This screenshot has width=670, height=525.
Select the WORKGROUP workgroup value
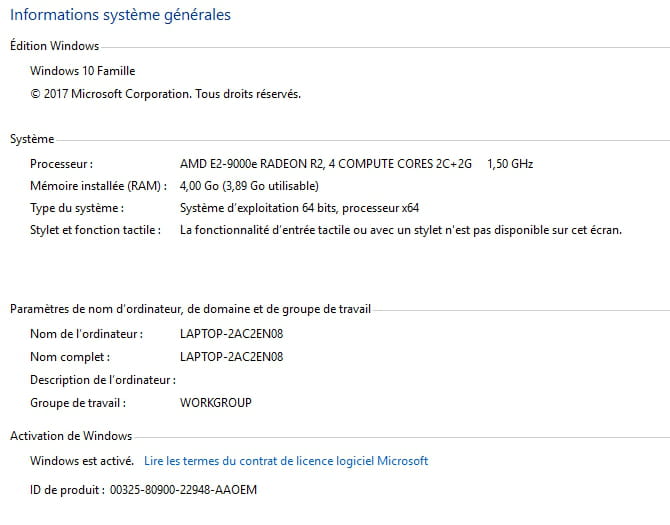pyautogui.click(x=215, y=403)
